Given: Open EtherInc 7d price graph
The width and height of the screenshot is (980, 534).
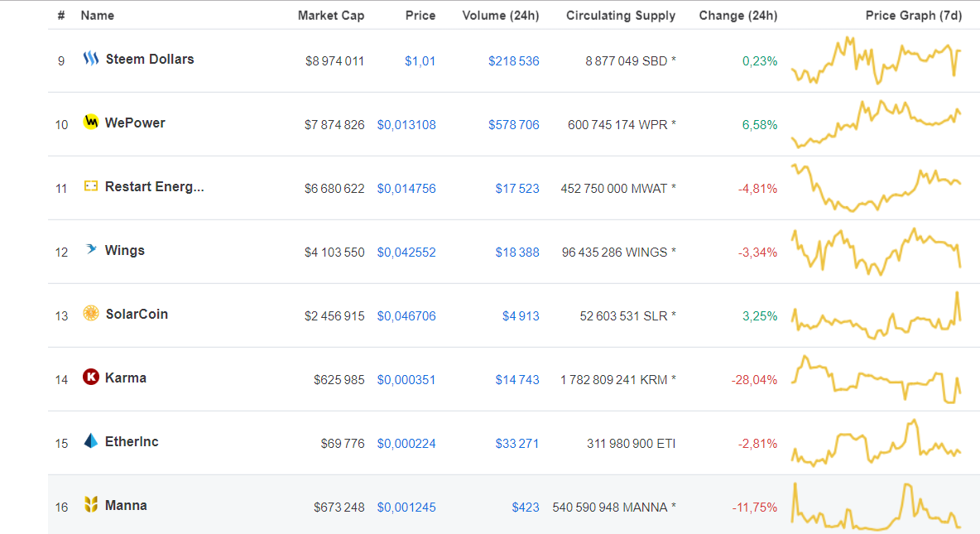Looking at the screenshot, I should click(877, 443).
